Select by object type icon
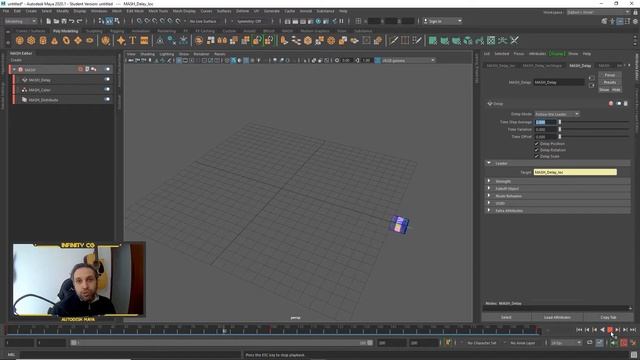This screenshot has height=360, width=640. click(x=109, y=21)
